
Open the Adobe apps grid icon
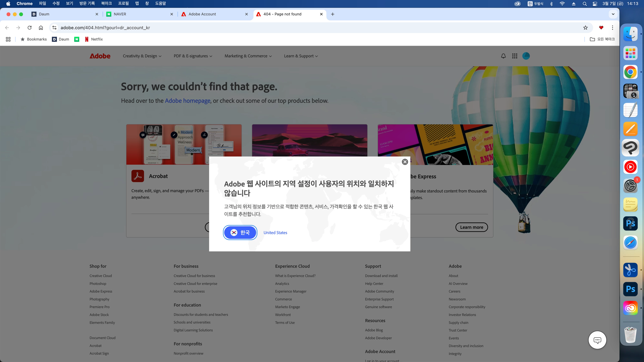pyautogui.click(x=514, y=56)
